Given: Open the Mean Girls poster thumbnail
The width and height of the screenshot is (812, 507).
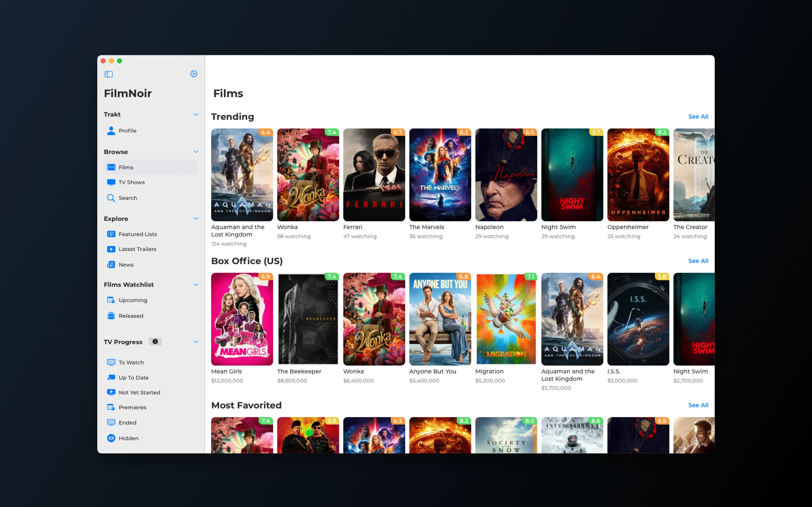Looking at the screenshot, I should pyautogui.click(x=242, y=319).
